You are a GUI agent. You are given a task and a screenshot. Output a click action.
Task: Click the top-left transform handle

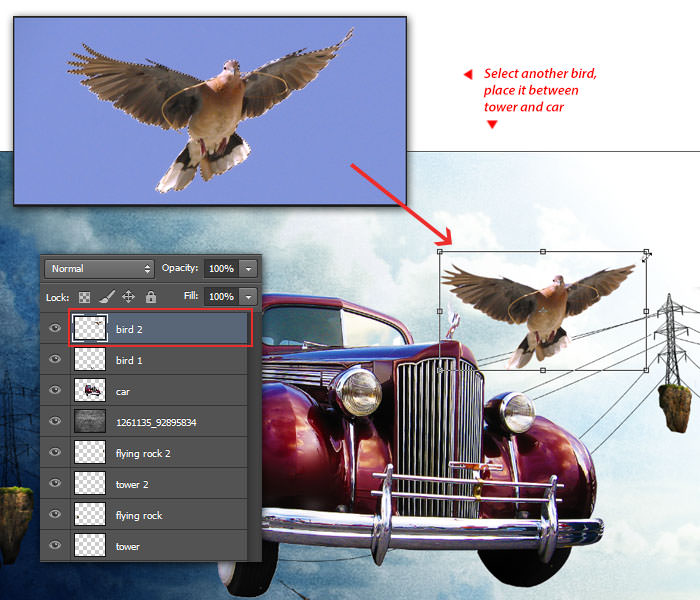click(x=440, y=252)
